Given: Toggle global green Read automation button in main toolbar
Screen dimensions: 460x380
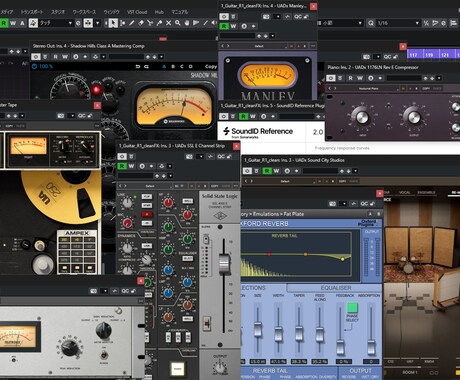Looking at the screenshot, I should click(x=4, y=23).
